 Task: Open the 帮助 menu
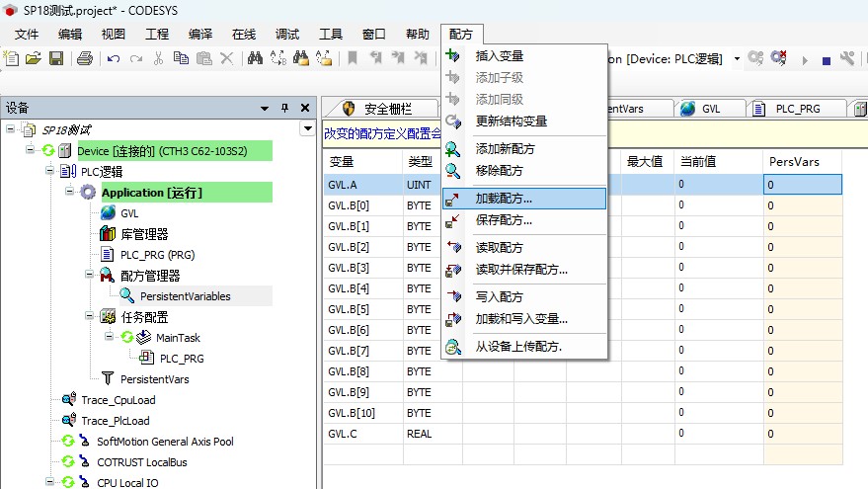(x=418, y=35)
